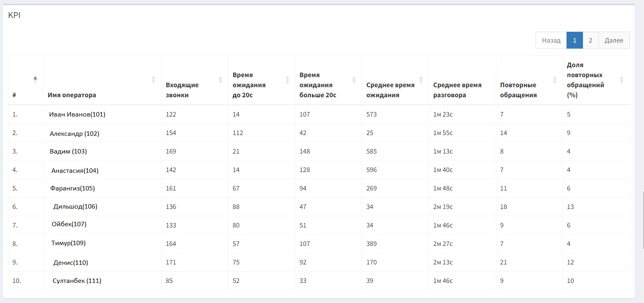Select the KPI panel title
This screenshot has height=303, width=644.
[14, 15]
